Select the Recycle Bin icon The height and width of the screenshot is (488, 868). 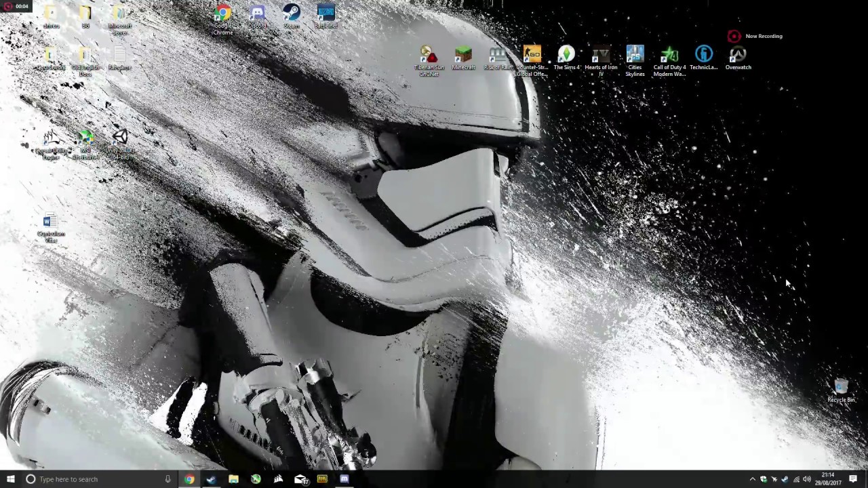(841, 391)
